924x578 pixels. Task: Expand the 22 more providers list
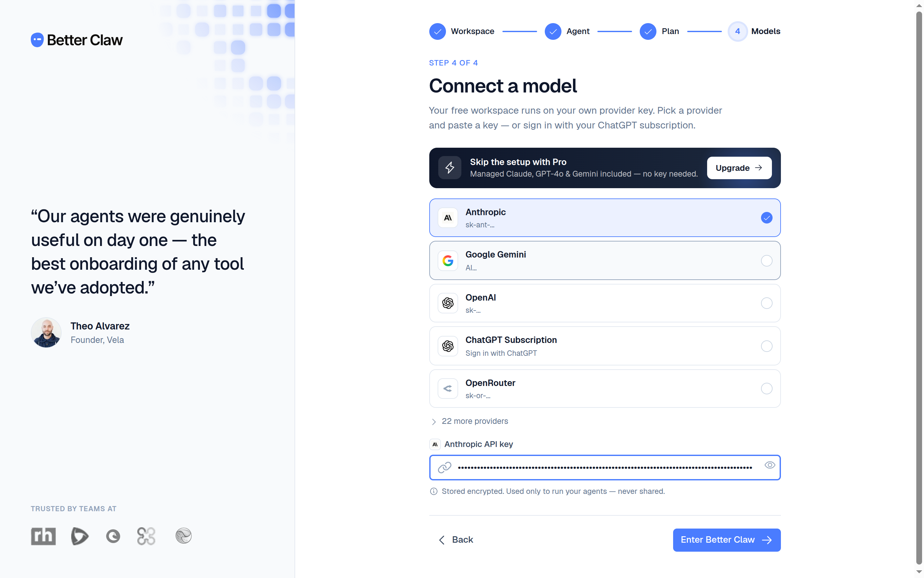pyautogui.click(x=470, y=421)
